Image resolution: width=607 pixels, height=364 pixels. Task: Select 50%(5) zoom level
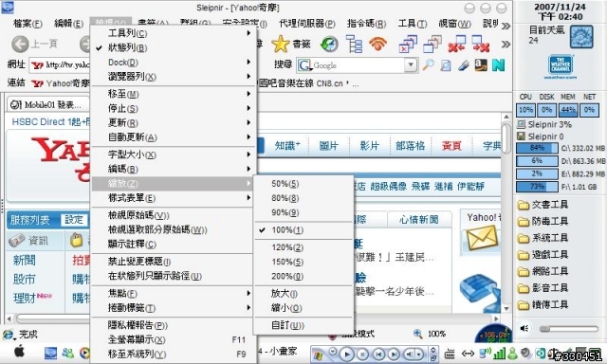pos(303,184)
